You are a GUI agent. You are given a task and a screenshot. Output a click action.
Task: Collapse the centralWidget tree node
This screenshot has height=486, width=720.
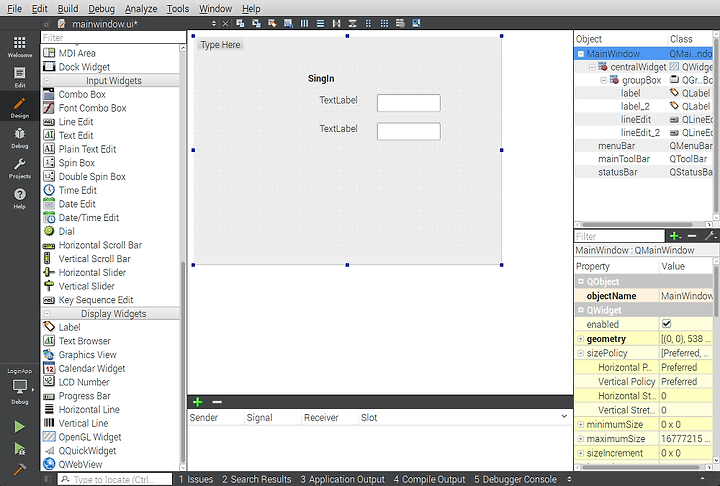[x=592, y=67]
